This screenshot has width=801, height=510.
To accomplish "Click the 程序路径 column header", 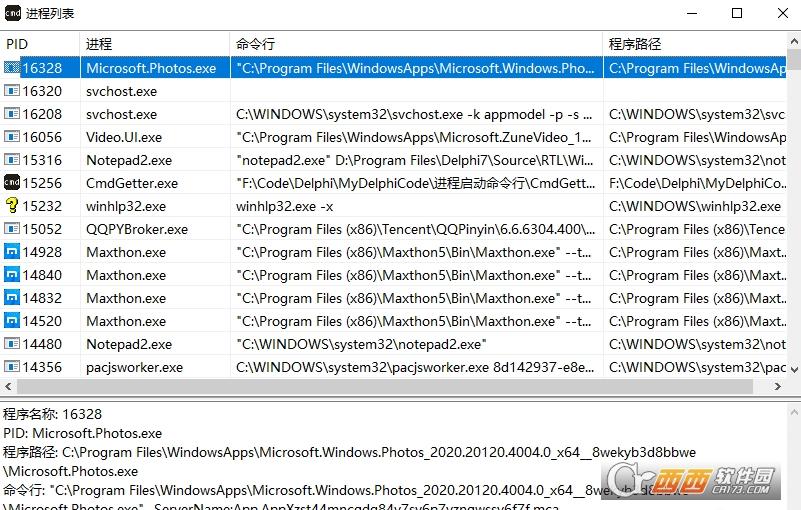I will [700, 44].
